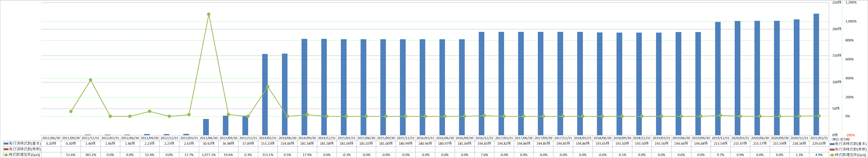The height and width of the screenshot is (158, 868).
Task: Select the 213.54株 table cell
Action: pyautogui.click(x=721, y=144)
